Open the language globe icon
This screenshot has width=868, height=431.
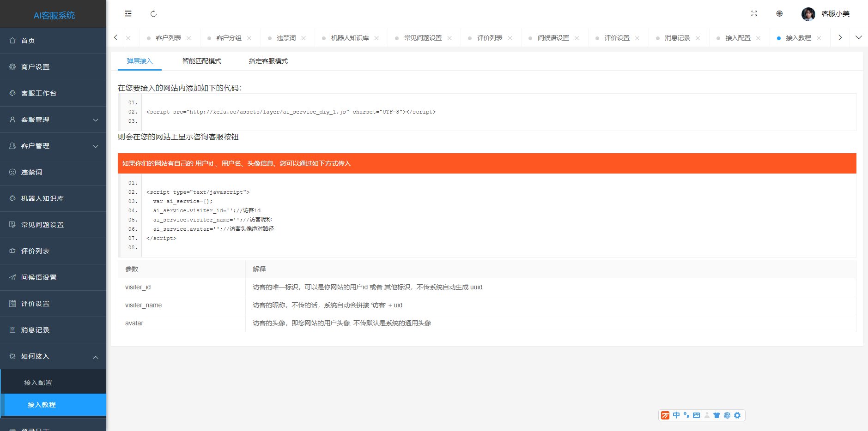(779, 14)
